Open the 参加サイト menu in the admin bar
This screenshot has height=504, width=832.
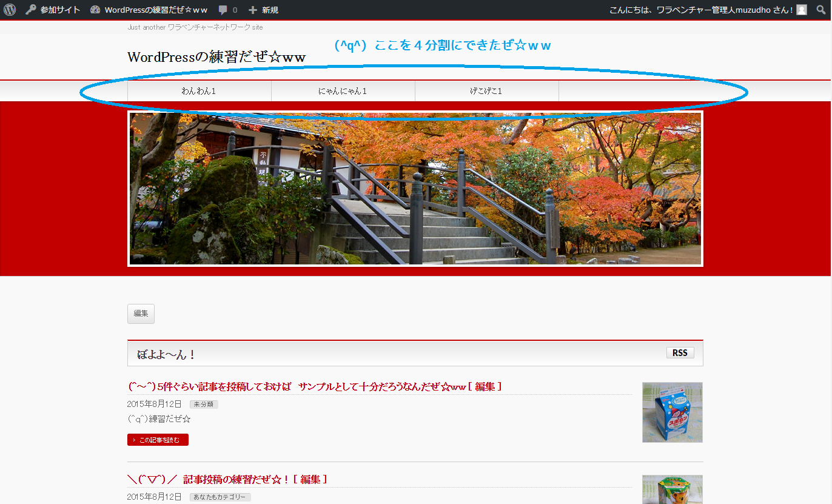53,10
